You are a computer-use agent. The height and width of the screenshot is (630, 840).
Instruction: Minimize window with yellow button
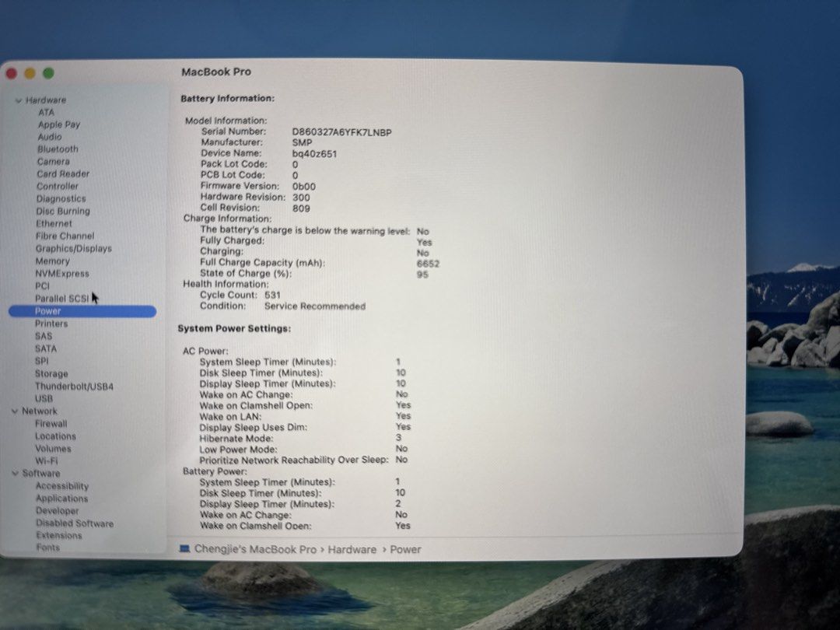[x=30, y=73]
